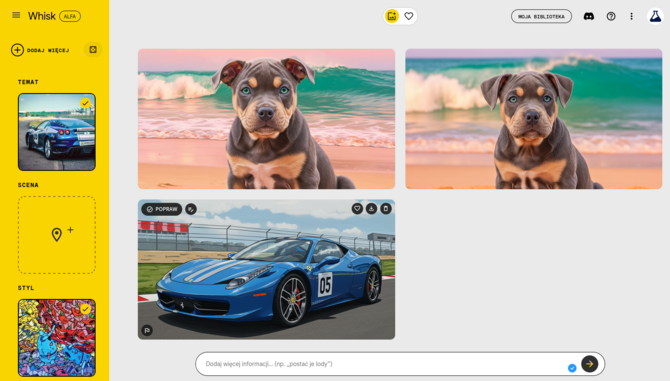
Task: Click the Labs flask profile icon
Action: [655, 16]
